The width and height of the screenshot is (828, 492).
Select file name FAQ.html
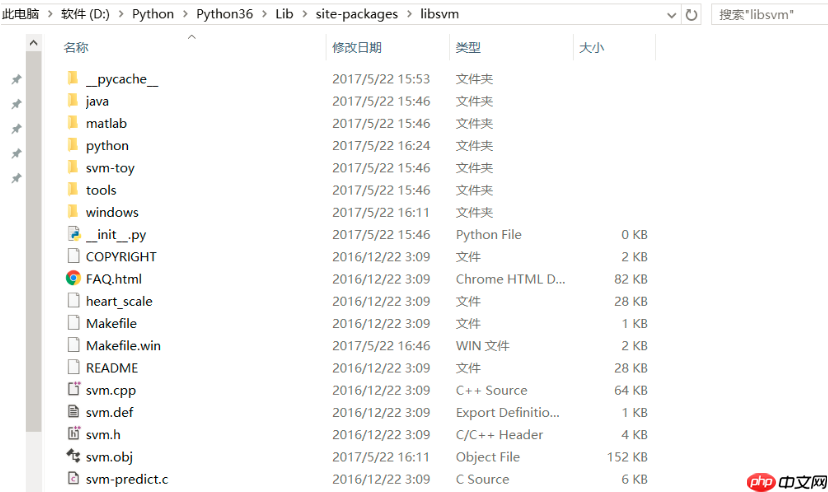coord(114,279)
